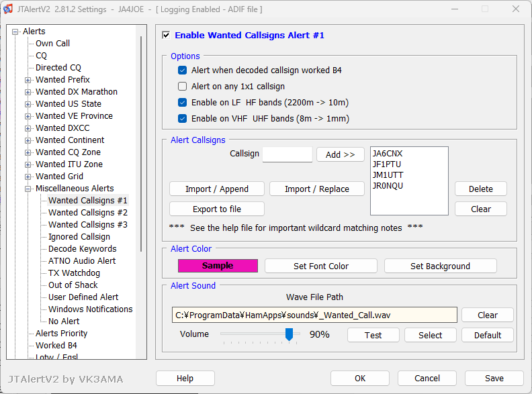Expand the Wanted Prefix tree node

click(28, 80)
